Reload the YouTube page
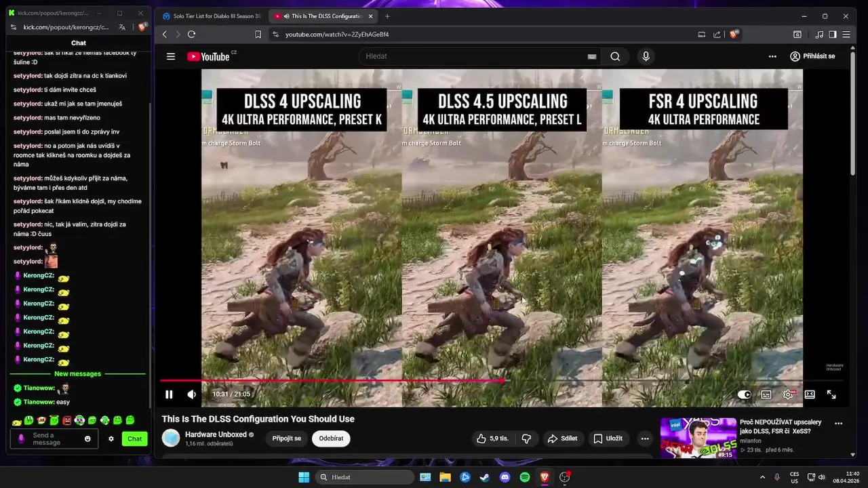868x488 pixels. [191, 35]
